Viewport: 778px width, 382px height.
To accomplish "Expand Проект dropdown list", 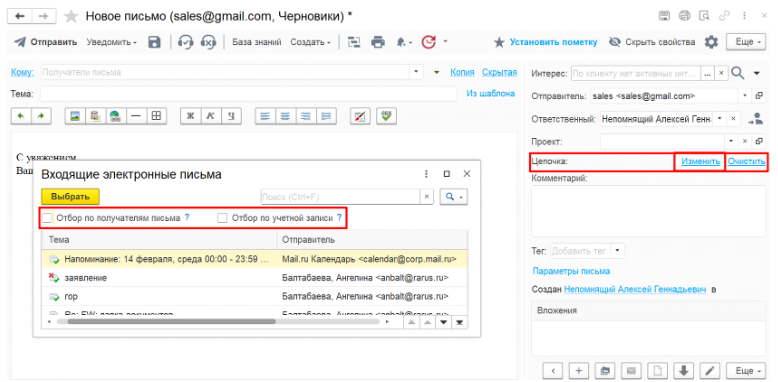I will tap(732, 141).
